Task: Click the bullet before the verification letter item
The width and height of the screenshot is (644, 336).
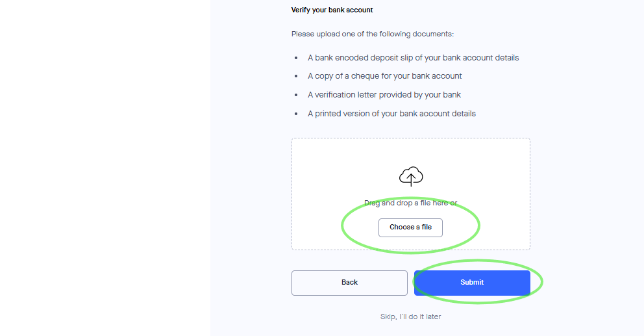Action: tap(296, 95)
